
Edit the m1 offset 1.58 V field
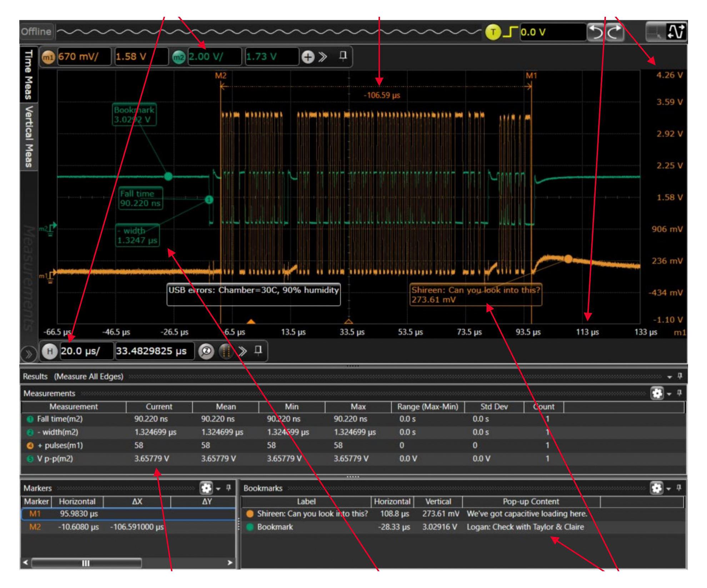[x=141, y=57]
